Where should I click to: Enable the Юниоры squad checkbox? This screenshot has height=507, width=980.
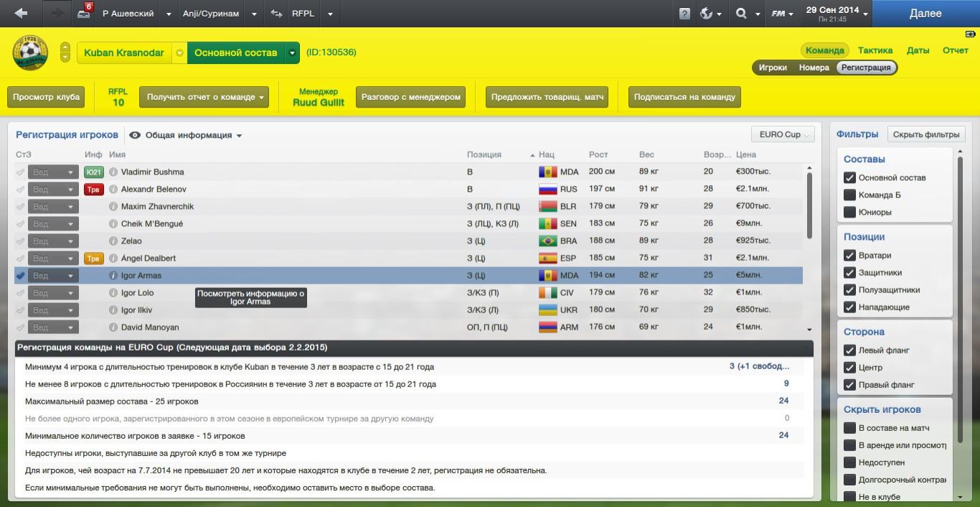click(850, 213)
